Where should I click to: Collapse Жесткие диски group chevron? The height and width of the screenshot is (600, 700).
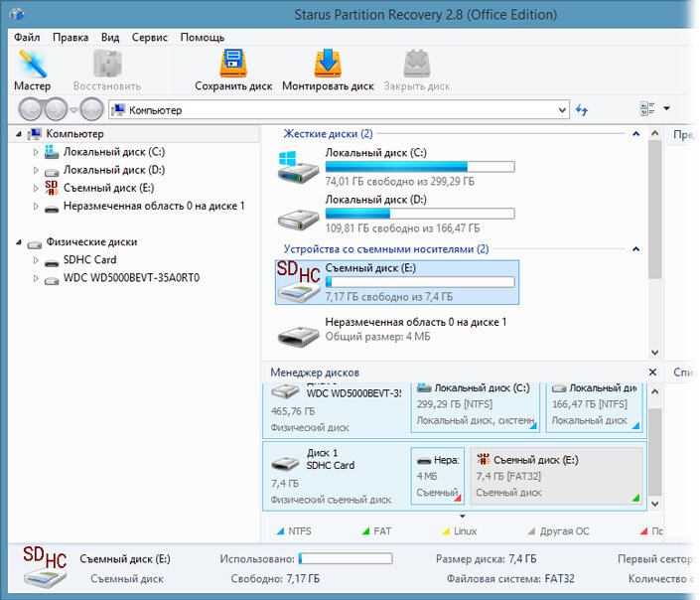[636, 133]
